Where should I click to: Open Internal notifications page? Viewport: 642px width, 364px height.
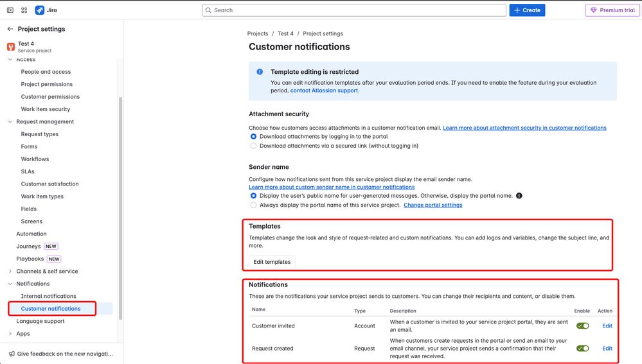(48, 296)
